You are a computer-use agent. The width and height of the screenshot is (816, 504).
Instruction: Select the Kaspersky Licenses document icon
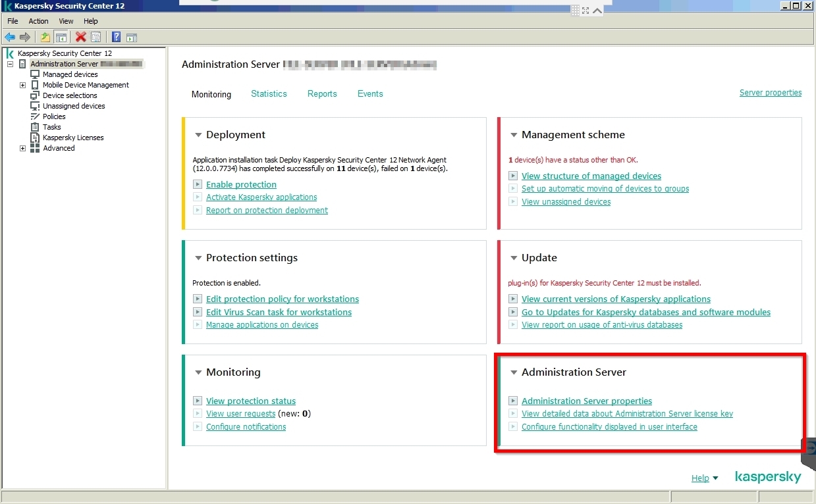click(x=35, y=138)
